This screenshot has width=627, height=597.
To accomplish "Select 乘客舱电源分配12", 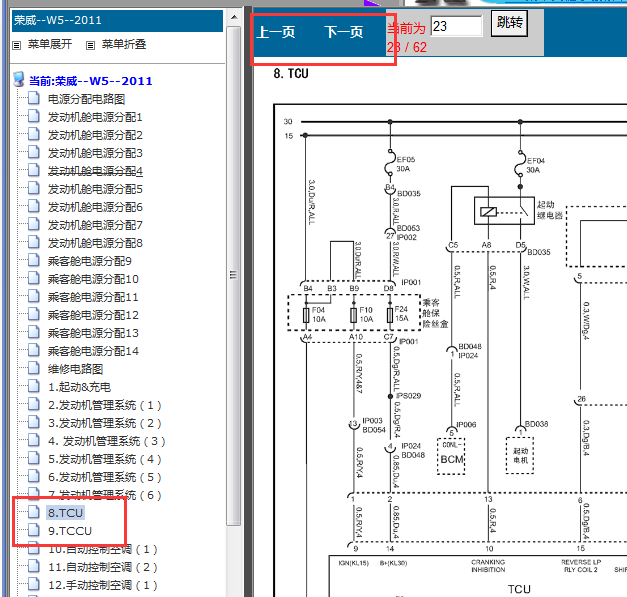I will tap(93, 315).
